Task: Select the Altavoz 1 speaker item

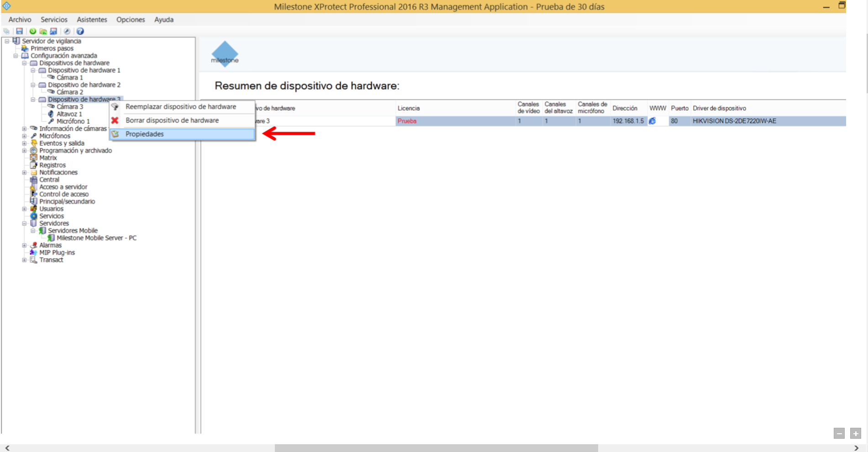Action: point(69,114)
